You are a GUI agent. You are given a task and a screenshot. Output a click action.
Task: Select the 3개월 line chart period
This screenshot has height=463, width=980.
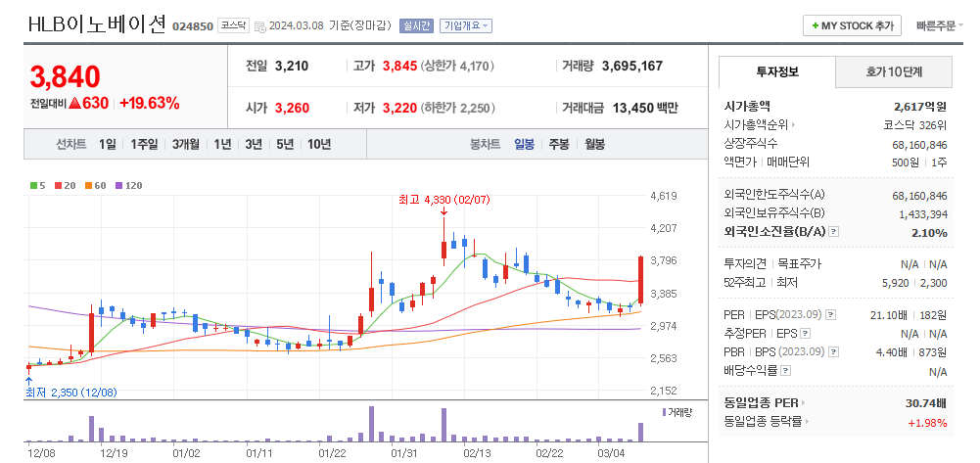tap(186, 144)
